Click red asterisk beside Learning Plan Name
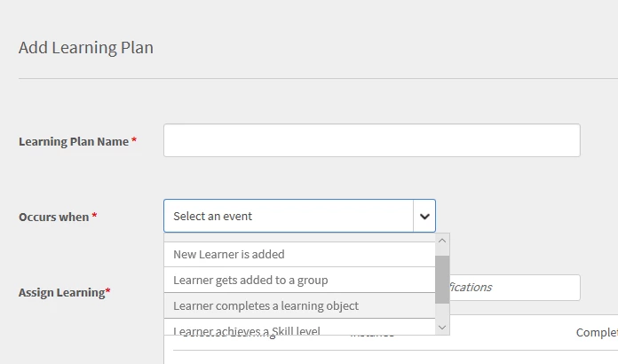This screenshot has height=364, width=618. pos(134,141)
